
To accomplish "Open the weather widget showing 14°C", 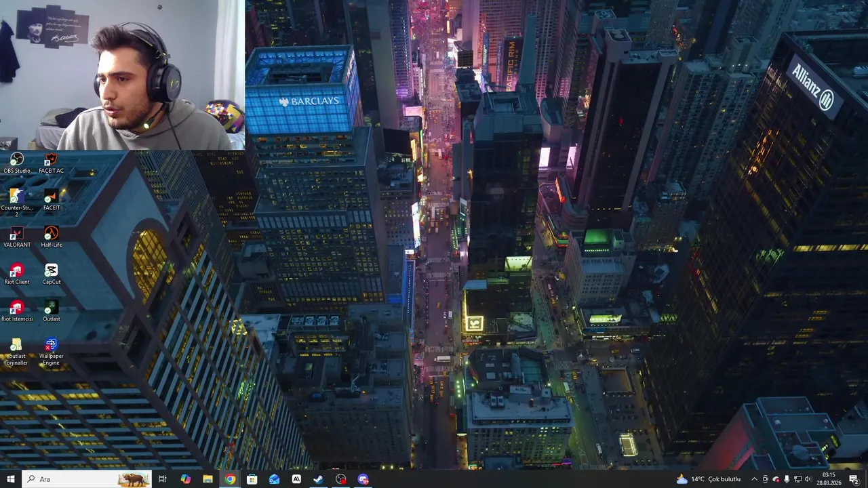I will pyautogui.click(x=709, y=479).
